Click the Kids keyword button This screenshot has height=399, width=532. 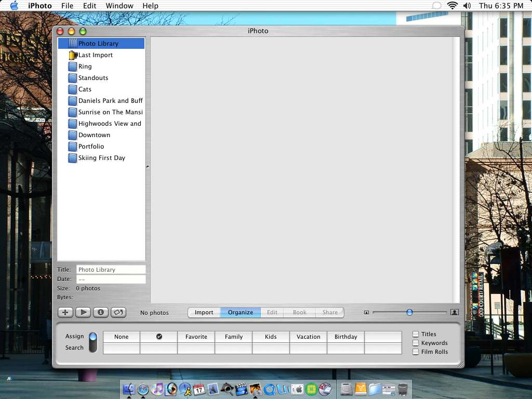(x=271, y=337)
